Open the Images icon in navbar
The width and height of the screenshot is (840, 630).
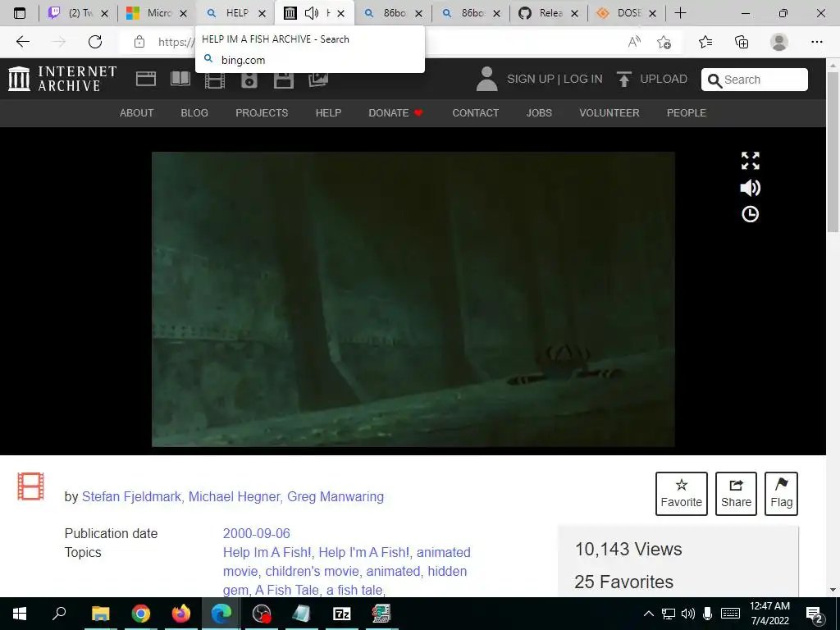coord(318,80)
